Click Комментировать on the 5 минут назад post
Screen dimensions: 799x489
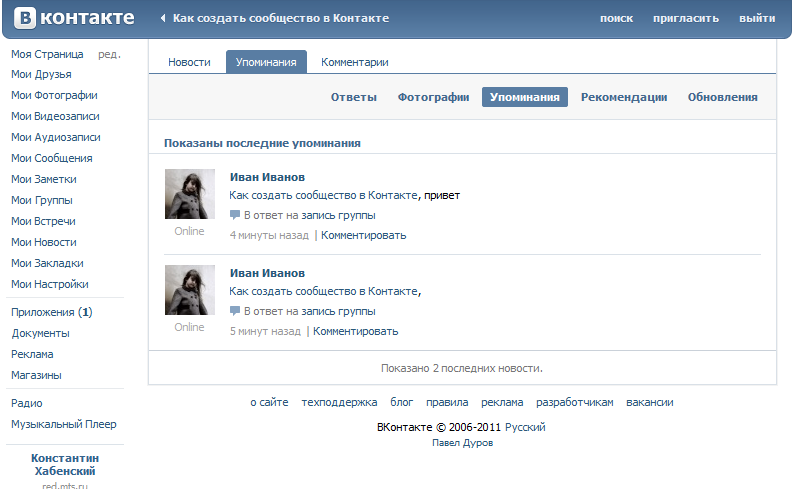[x=355, y=331]
